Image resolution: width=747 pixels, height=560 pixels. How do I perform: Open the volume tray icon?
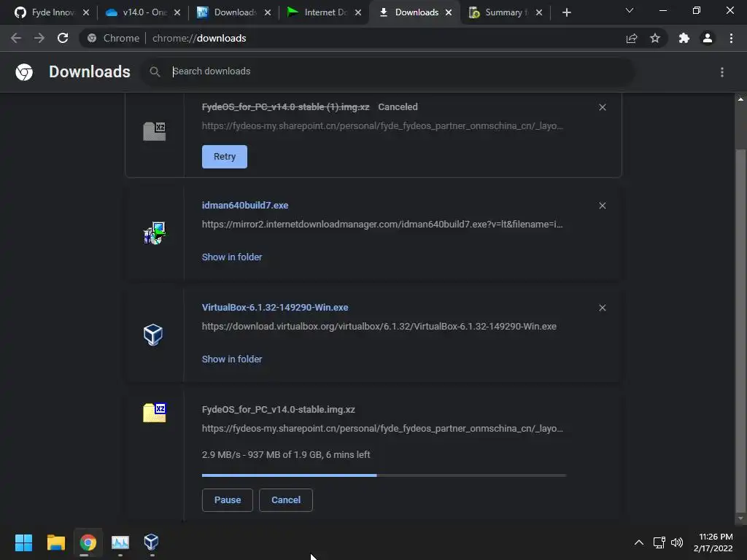click(677, 542)
